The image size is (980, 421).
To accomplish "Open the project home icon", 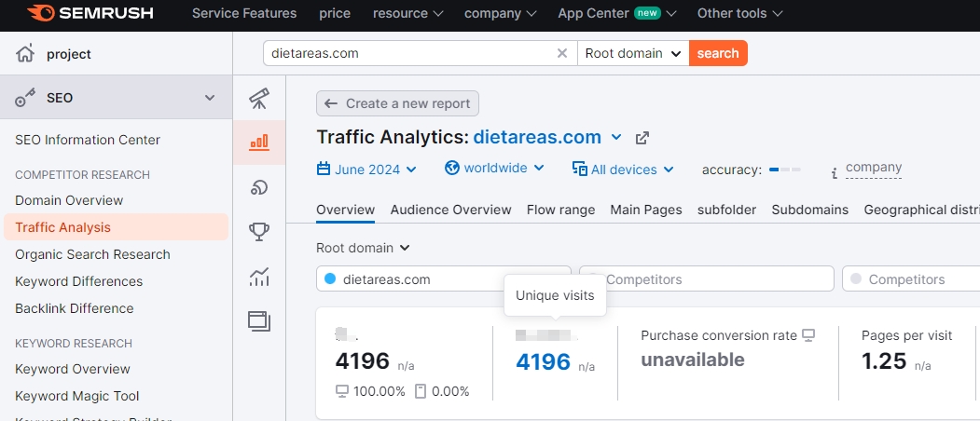I will tap(25, 54).
